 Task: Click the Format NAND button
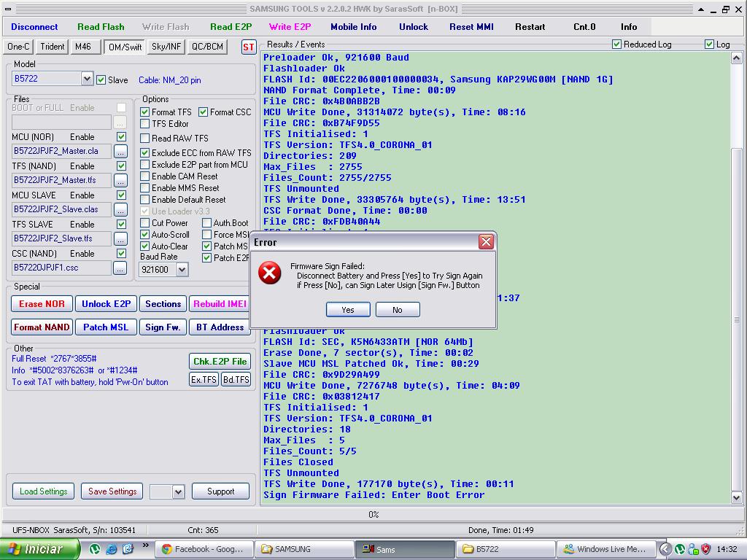[42, 327]
